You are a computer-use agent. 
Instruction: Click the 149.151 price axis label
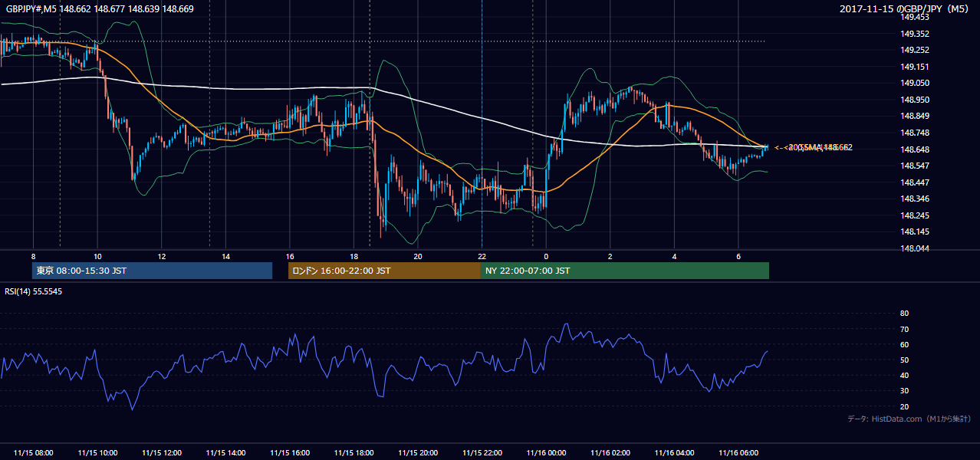point(915,67)
